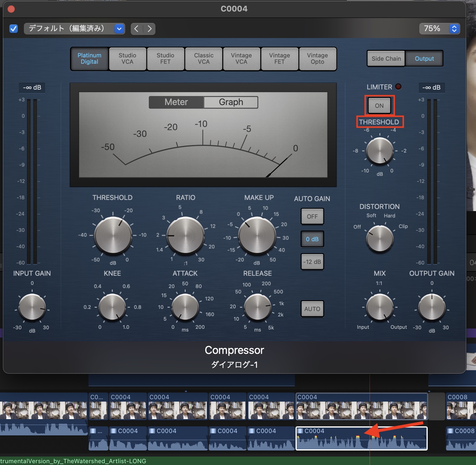Click the compressor Threshold knob
This screenshot has width=476, height=465.
pyautogui.click(x=113, y=235)
